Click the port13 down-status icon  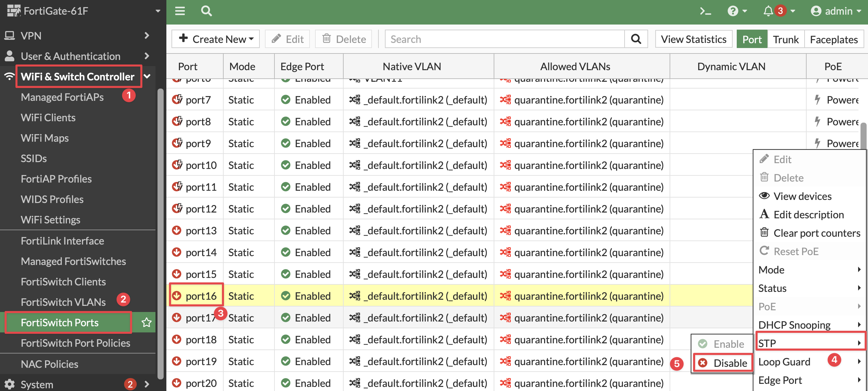[x=177, y=230]
